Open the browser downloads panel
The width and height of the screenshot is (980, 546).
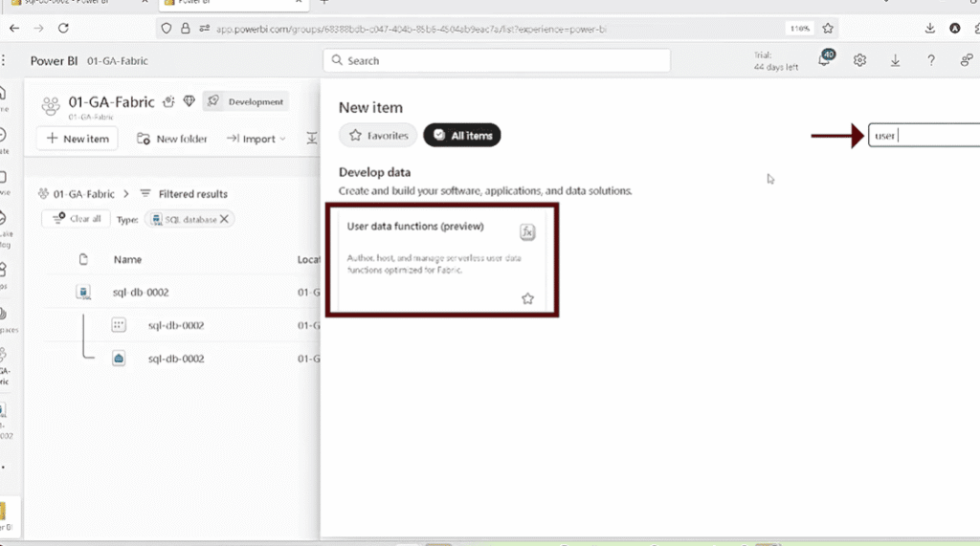tap(930, 28)
